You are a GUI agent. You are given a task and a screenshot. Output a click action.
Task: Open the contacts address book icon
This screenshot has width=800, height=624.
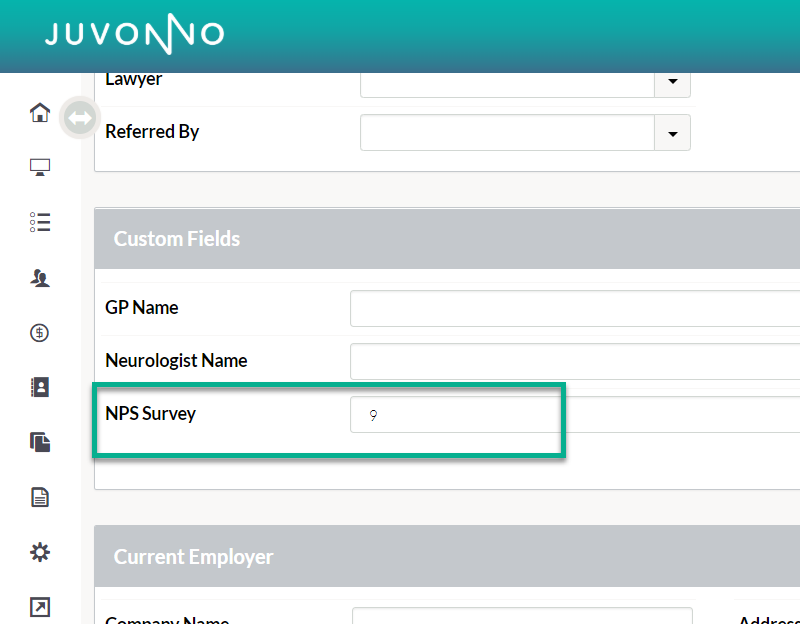click(40, 387)
